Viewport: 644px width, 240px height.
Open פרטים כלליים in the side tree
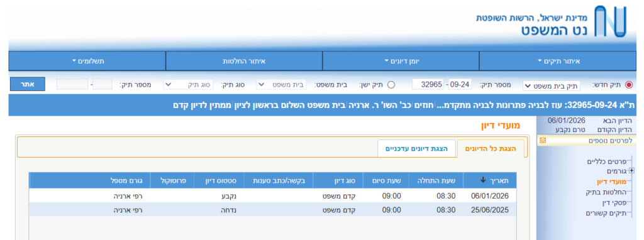pyautogui.click(x=606, y=161)
